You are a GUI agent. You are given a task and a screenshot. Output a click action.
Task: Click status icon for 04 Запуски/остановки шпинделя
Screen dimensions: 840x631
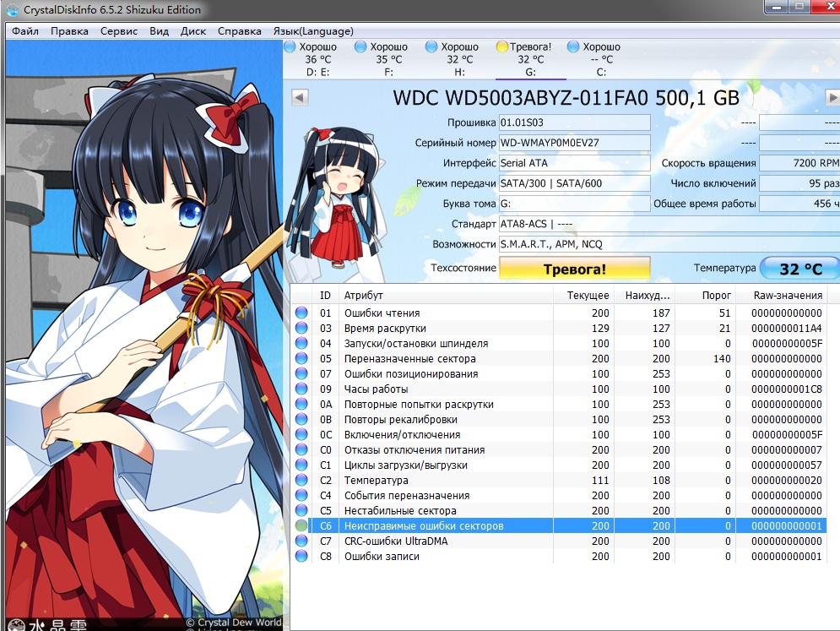pyautogui.click(x=301, y=343)
